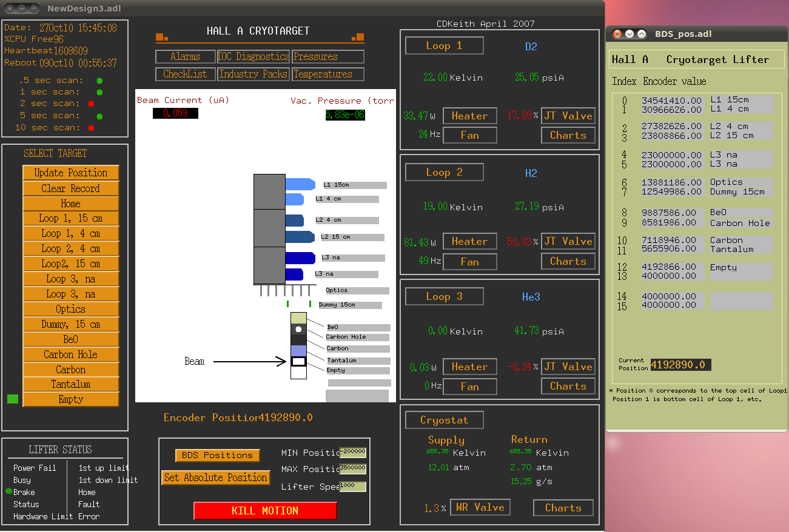Open Loop 2 Charts
The width and height of the screenshot is (789, 532).
(x=568, y=261)
